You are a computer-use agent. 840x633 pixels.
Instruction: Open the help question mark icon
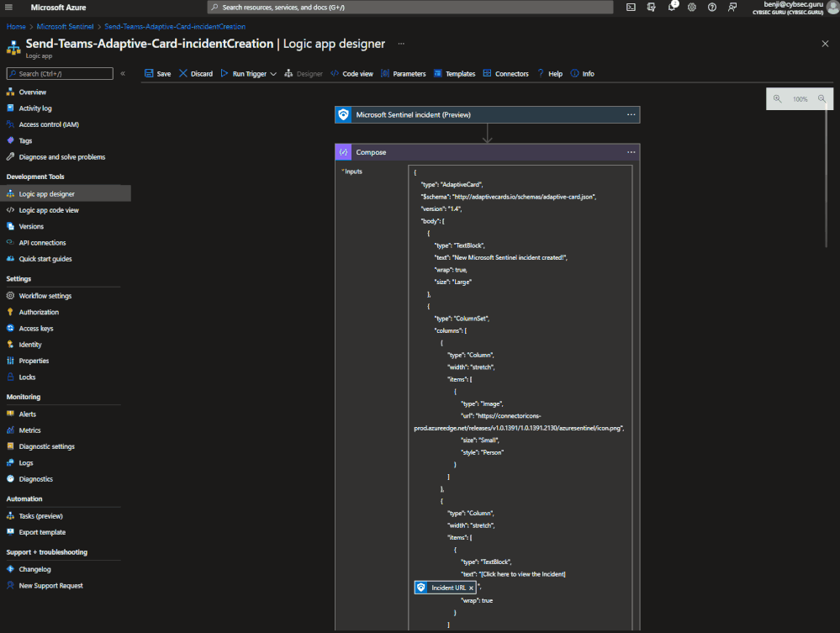(712, 8)
